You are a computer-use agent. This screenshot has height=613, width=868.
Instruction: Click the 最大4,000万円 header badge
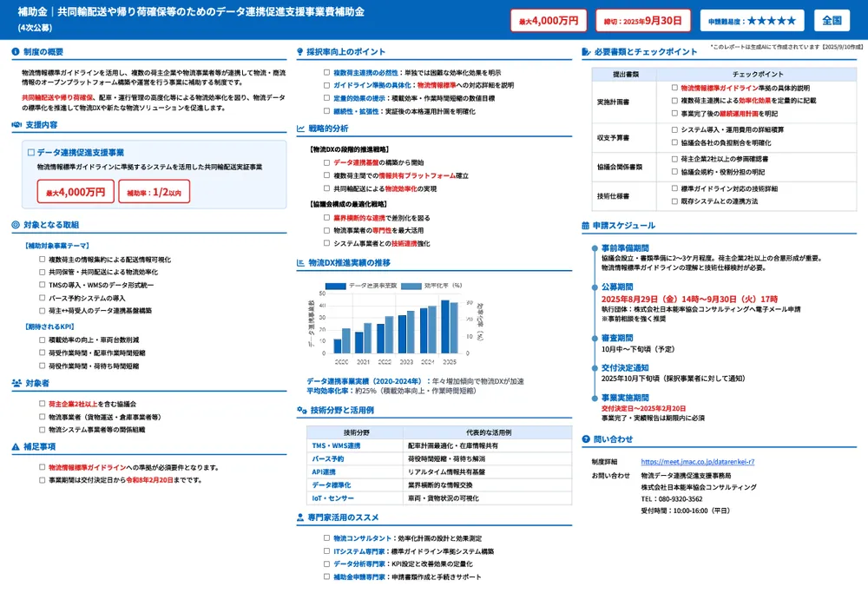[549, 19]
